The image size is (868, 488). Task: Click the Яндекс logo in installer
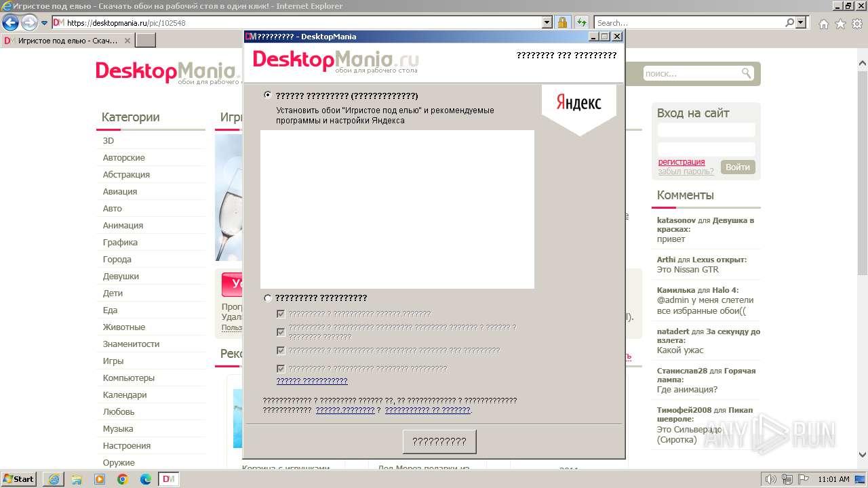coord(578,103)
